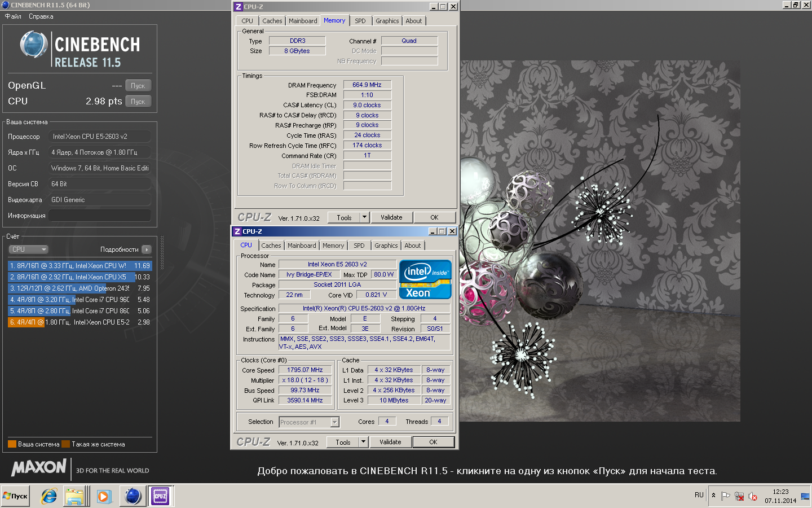Click the Такая же система brown legend swatch

65,444
